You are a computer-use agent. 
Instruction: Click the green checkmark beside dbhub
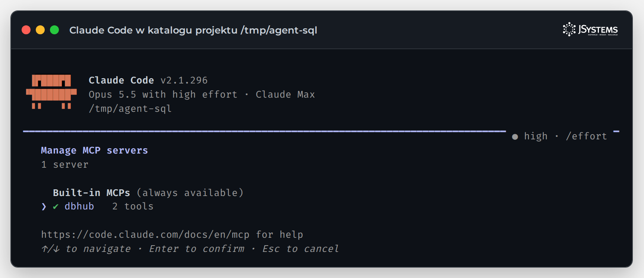coord(56,206)
